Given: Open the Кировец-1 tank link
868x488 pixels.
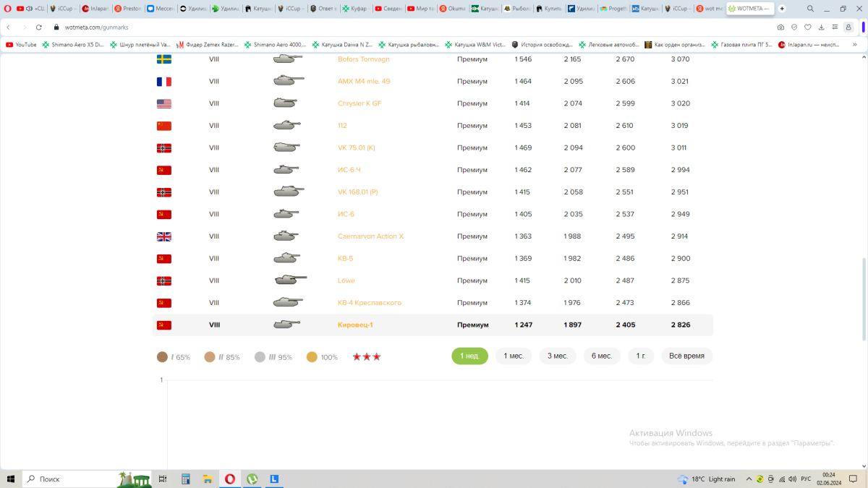Looking at the screenshot, I should click(x=355, y=325).
